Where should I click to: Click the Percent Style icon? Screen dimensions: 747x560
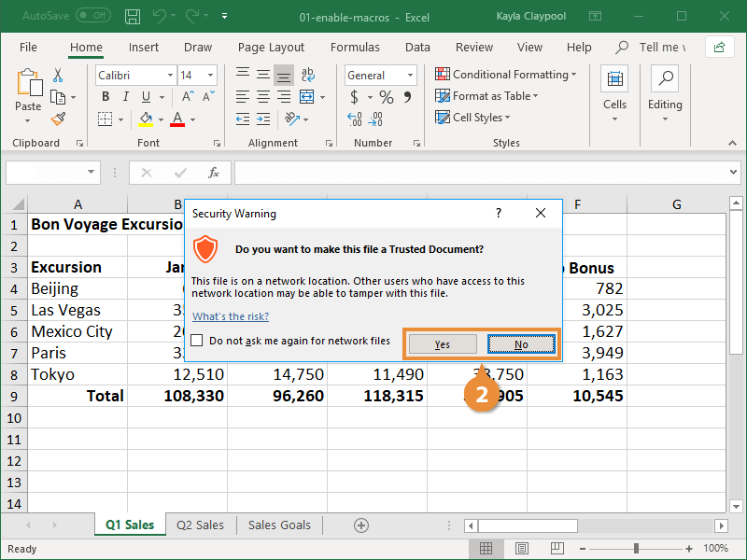pyautogui.click(x=386, y=96)
